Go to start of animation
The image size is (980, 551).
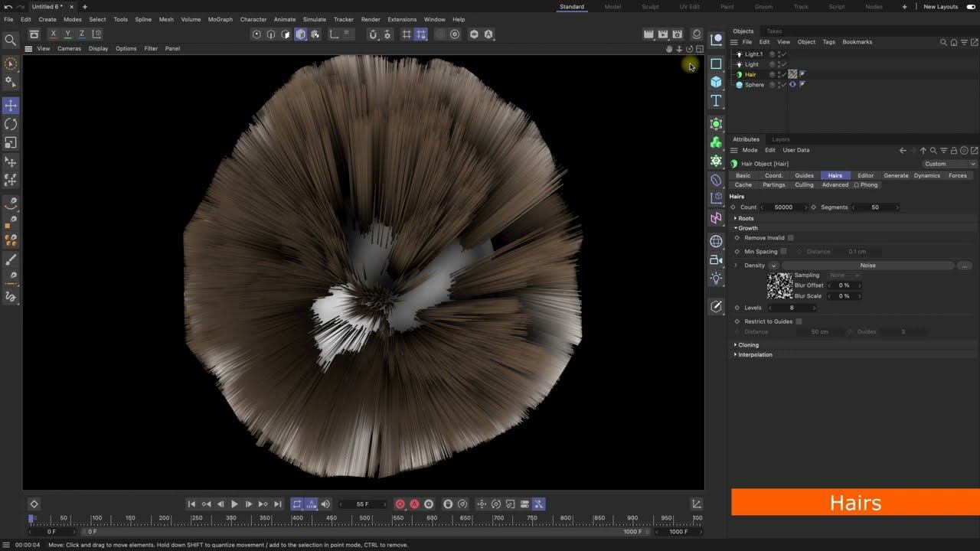point(191,504)
